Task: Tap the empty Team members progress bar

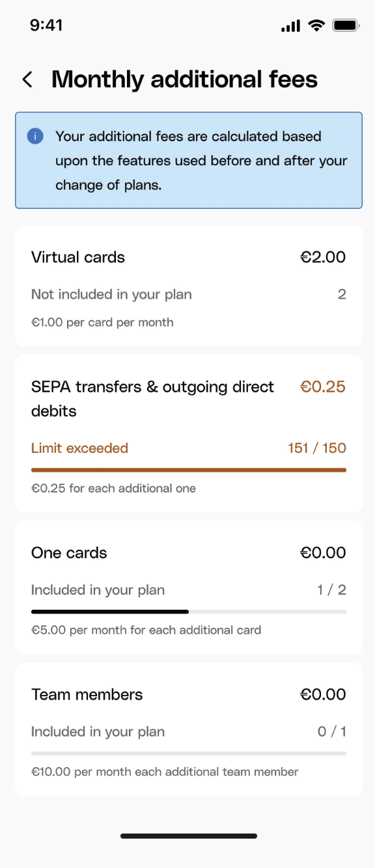Action: tap(189, 753)
